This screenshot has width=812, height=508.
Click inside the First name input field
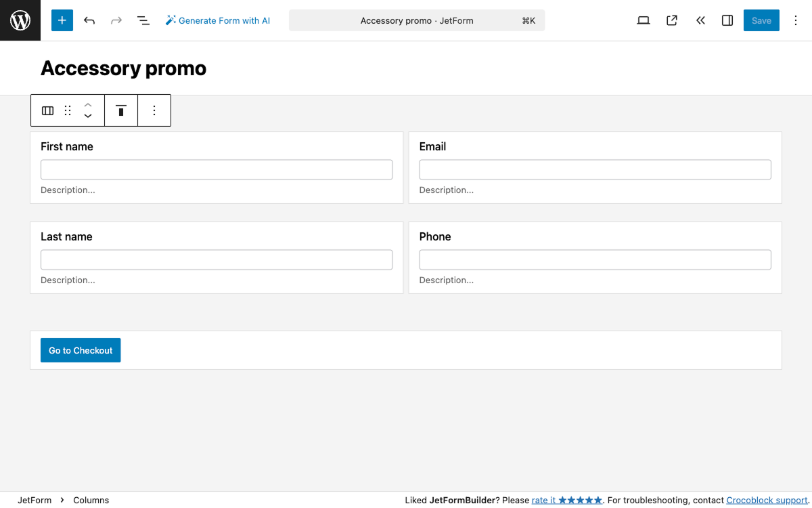coord(217,169)
